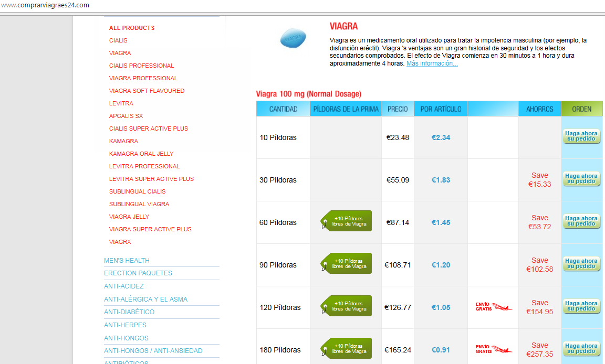
Task: Click the VIAGRA product title heading
Action: 343,26
